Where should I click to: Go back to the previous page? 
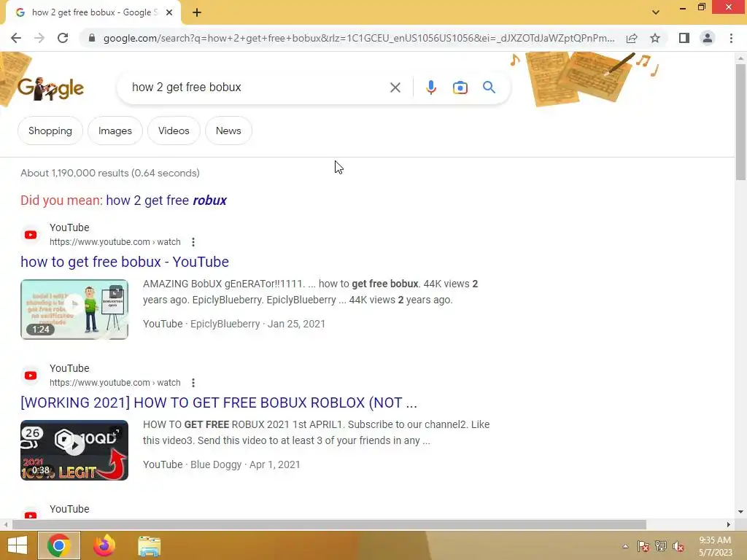(16, 38)
